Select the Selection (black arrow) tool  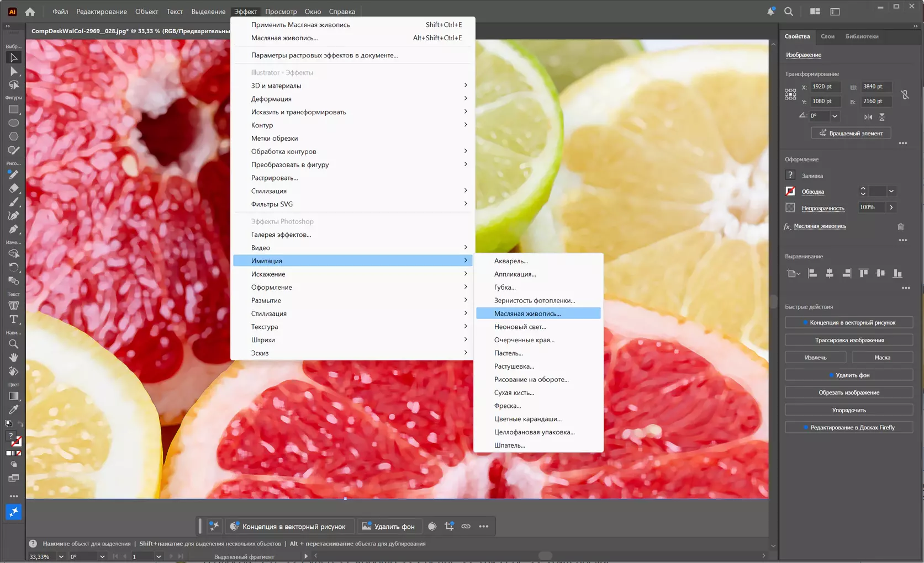coord(13,57)
